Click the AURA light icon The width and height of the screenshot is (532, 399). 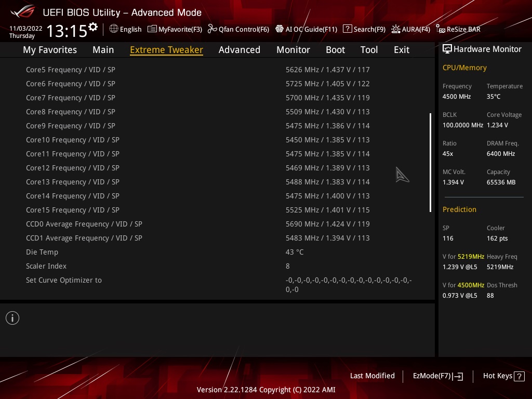395,29
